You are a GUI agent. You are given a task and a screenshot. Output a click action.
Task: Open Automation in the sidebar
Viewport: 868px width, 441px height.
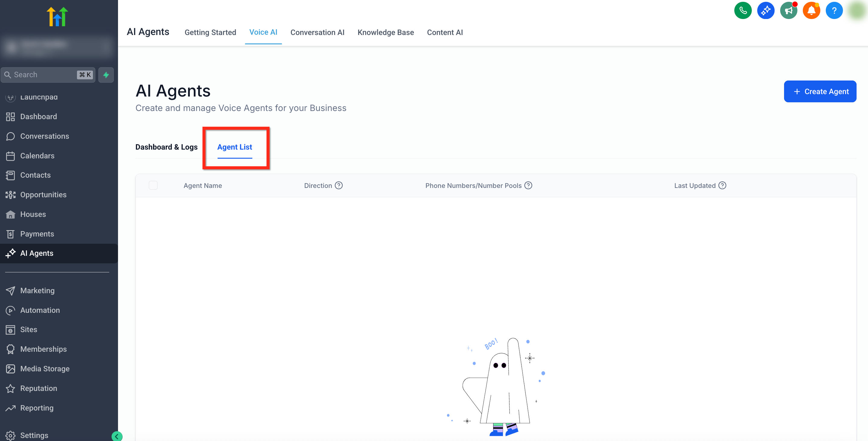40,310
